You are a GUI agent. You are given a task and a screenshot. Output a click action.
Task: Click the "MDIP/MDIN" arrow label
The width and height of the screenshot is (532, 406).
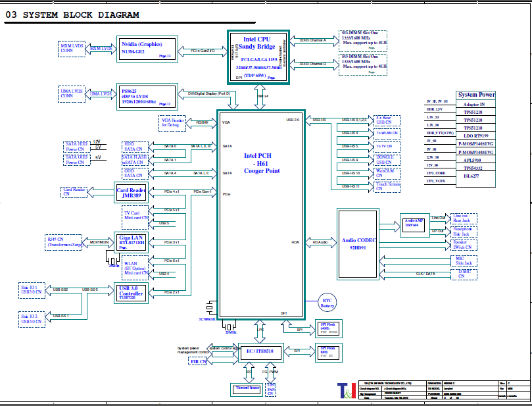[x=99, y=242]
